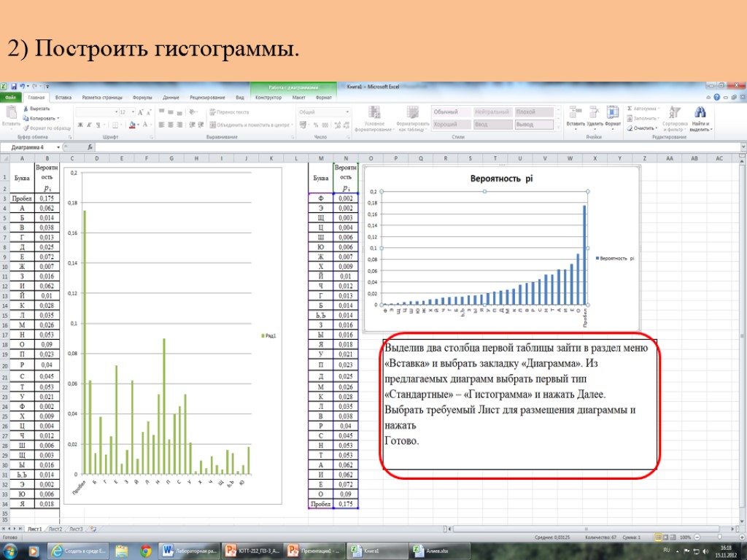Select the Плохой cell style
This screenshot has width=747, height=560.
534,112
